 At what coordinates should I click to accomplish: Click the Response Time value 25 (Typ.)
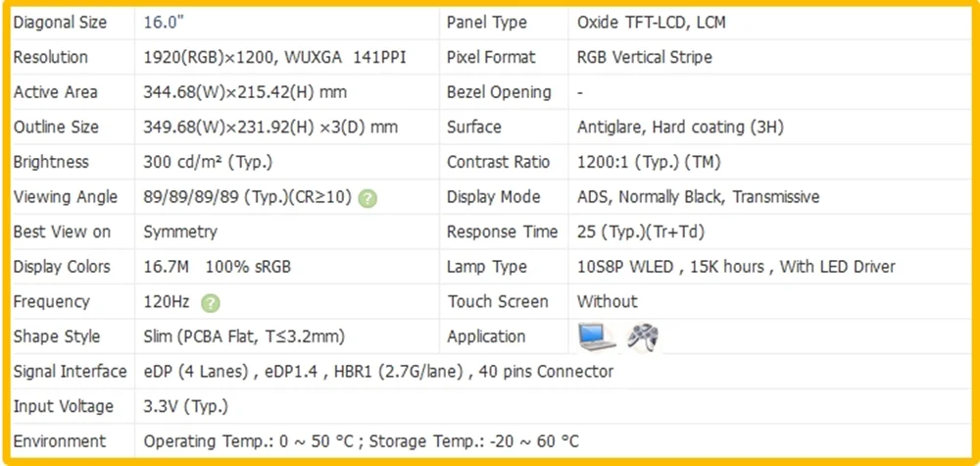pyautogui.click(x=641, y=233)
